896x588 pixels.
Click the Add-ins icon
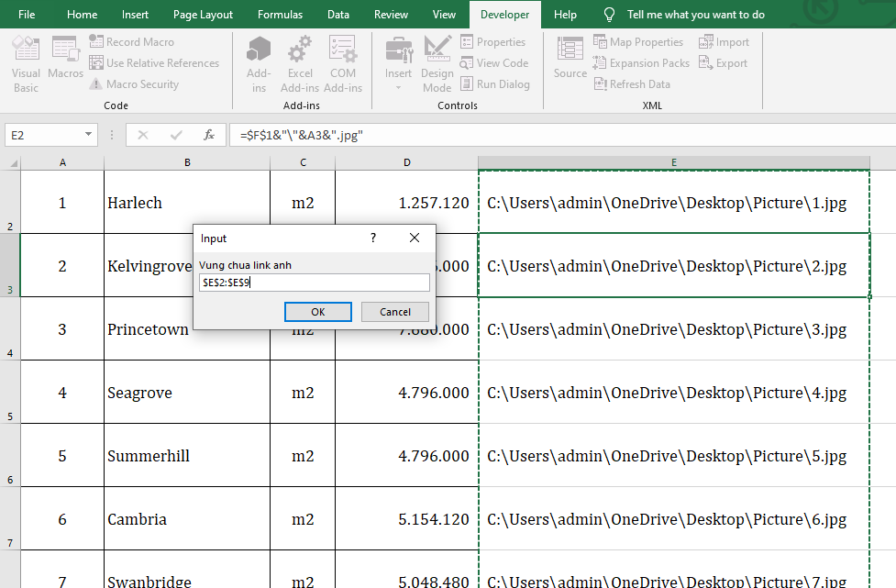[259, 64]
